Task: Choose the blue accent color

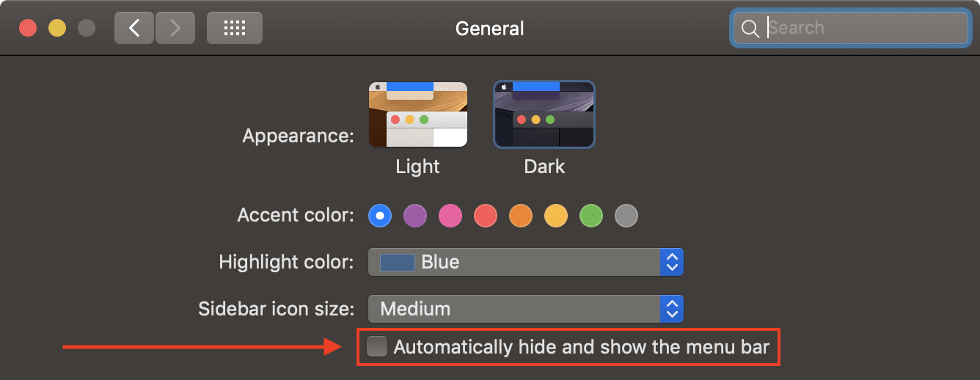Action: point(379,216)
